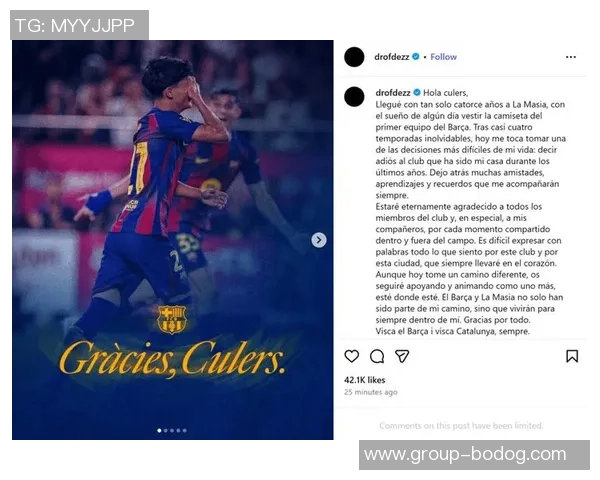Image resolution: width=600 pixels, height=480 pixels.
Task: Follow the drofdezz account
Action: point(443,57)
